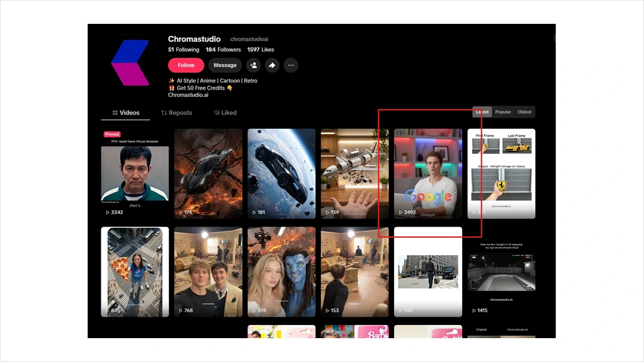The width and height of the screenshot is (644, 362).
Task: Open the Google video with 2492 views
Action: 428,174
